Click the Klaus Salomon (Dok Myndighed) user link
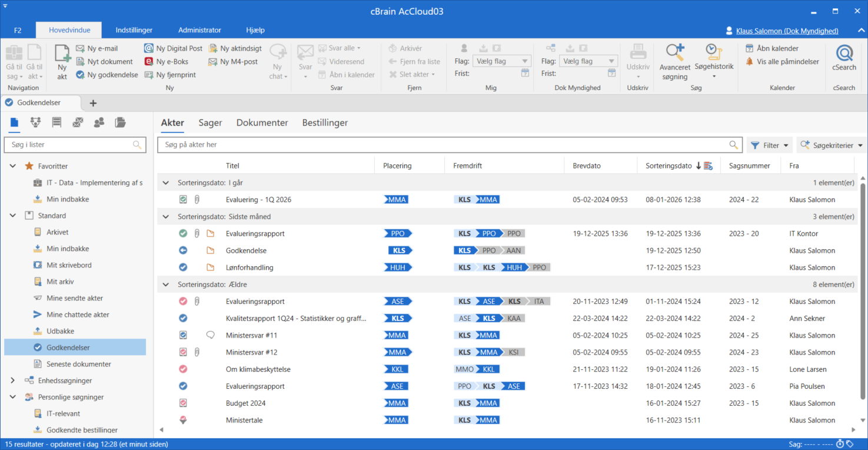 click(x=787, y=31)
